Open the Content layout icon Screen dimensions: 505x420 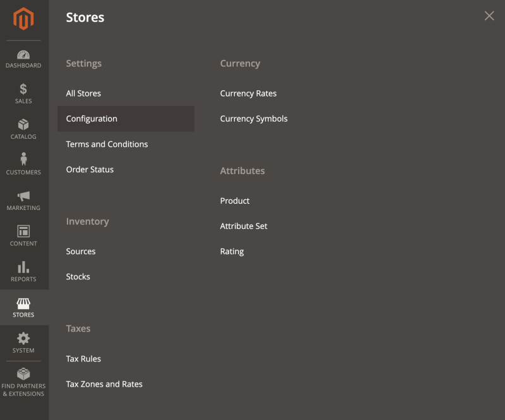pyautogui.click(x=23, y=231)
